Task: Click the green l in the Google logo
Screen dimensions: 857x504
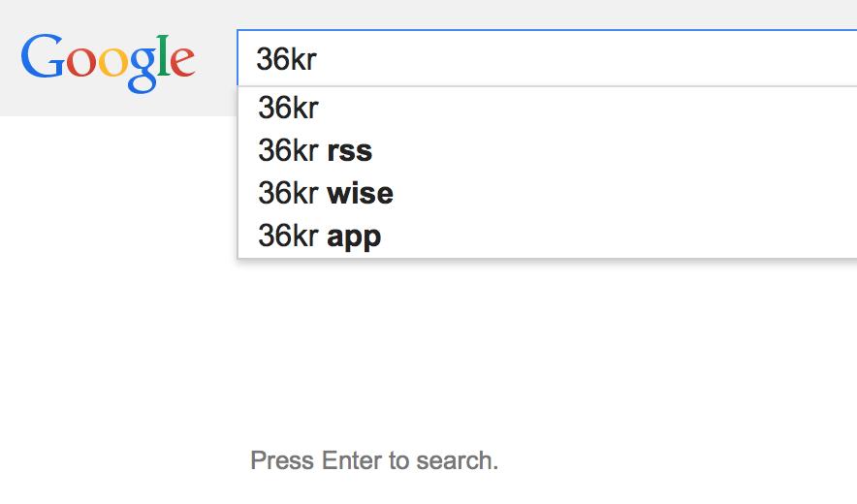Action: click(162, 56)
